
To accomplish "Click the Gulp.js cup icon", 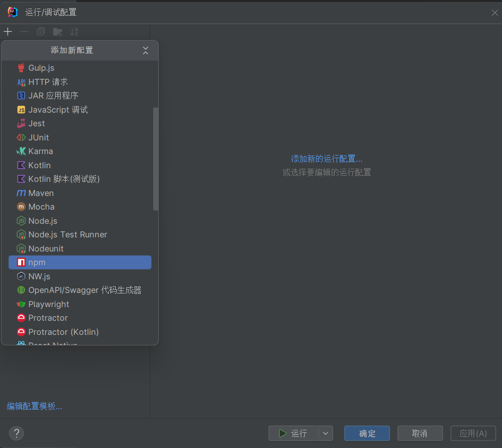I will coord(21,68).
